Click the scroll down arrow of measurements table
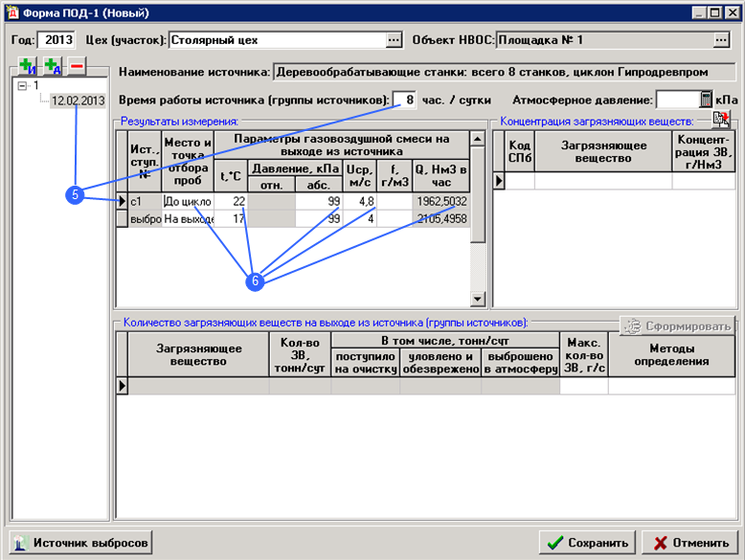745x560 pixels. pyautogui.click(x=478, y=299)
